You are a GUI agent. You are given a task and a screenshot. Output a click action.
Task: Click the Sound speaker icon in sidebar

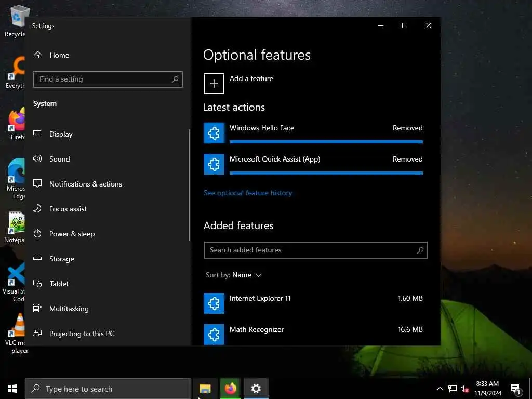[37, 158]
